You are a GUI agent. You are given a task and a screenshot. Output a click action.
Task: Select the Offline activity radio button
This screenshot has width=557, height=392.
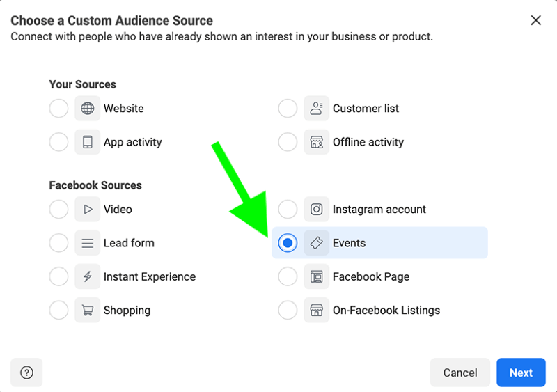288,142
